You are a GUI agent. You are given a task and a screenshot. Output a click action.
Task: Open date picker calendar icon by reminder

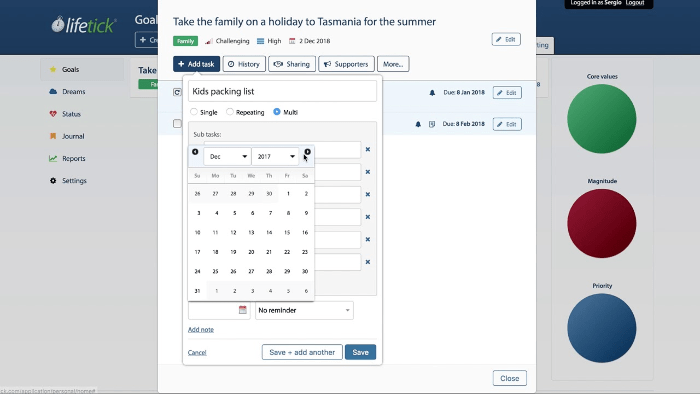pyautogui.click(x=242, y=310)
